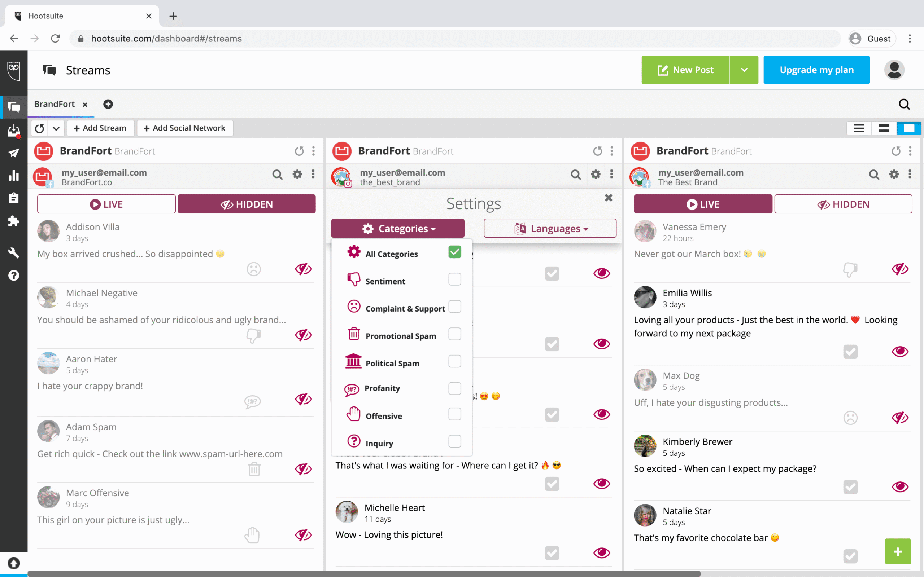This screenshot has height=577, width=924.
Task: Switch to HIDDEN tab in The Best Brand stream
Action: click(843, 204)
